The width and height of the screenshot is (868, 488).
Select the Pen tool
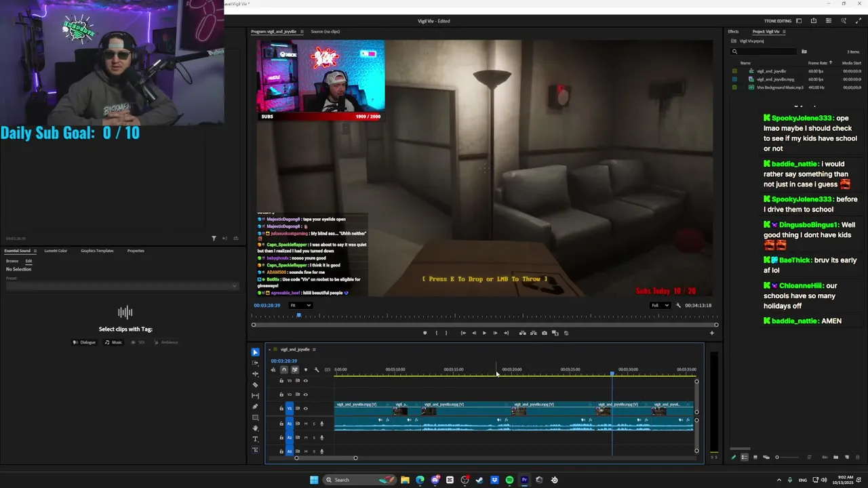click(255, 407)
